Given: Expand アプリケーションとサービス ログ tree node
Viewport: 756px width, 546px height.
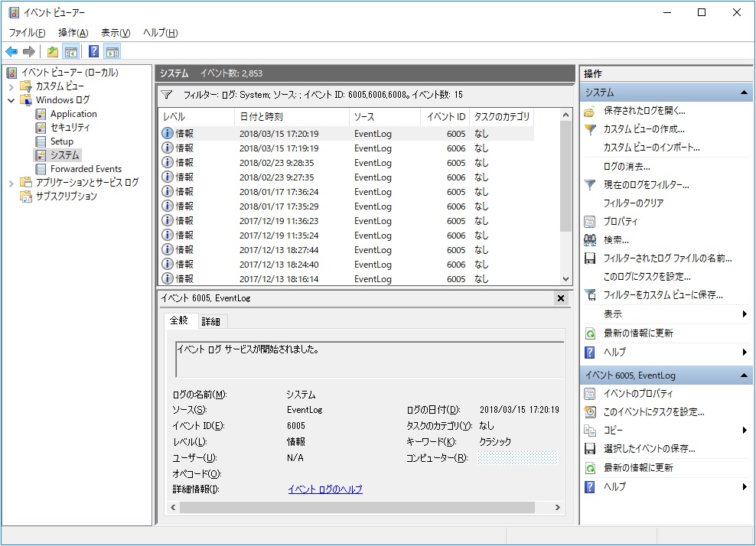Looking at the screenshot, I should [11, 183].
